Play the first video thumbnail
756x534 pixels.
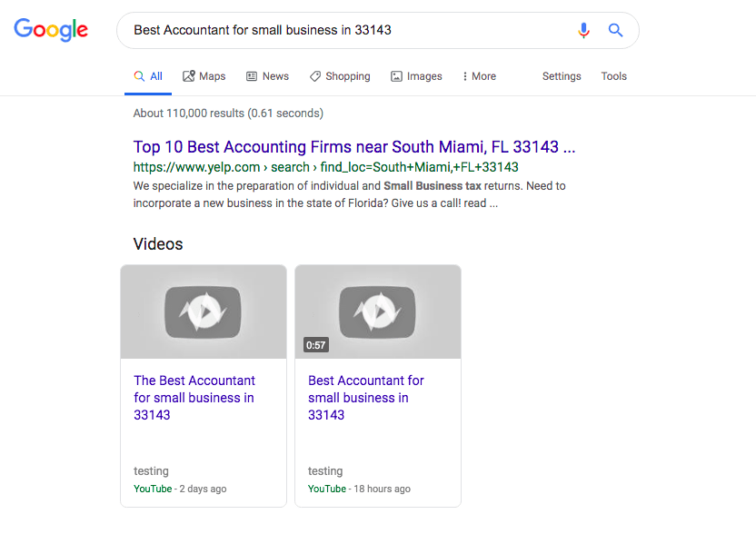point(204,311)
